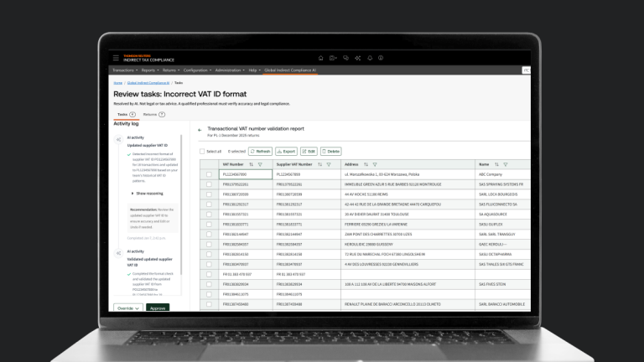Click the AI activity icon for Updated supplier VAT ID
The height and width of the screenshot is (362, 644).
pyautogui.click(x=118, y=140)
